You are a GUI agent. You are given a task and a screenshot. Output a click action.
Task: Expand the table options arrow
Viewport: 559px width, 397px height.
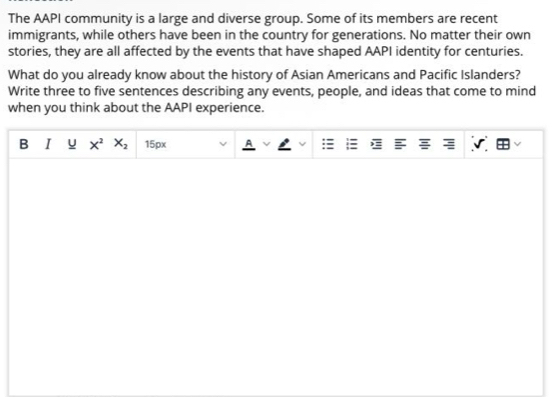(x=518, y=144)
